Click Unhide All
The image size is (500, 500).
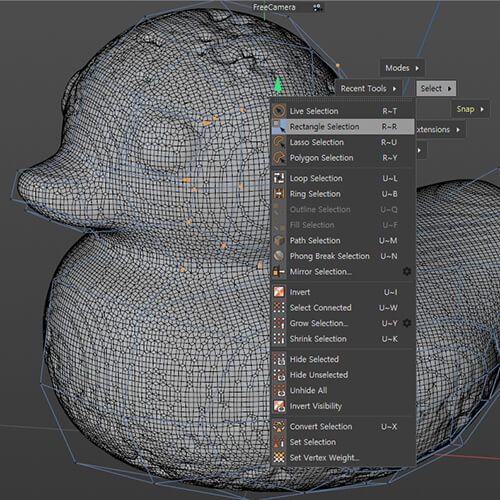click(343, 390)
